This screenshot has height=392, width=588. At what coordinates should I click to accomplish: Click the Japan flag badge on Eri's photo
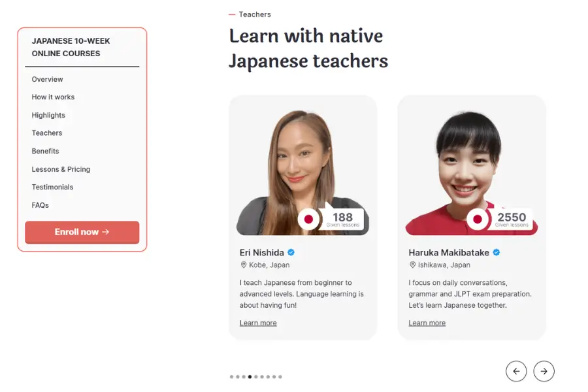[x=308, y=219]
